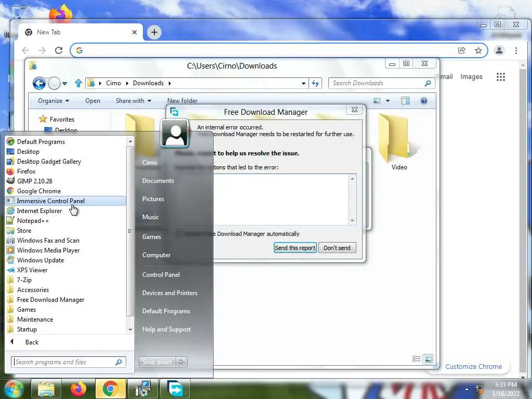Screen dimensions: 532x399
Task: Expand the Maintenance folder
Action: (x=35, y=320)
